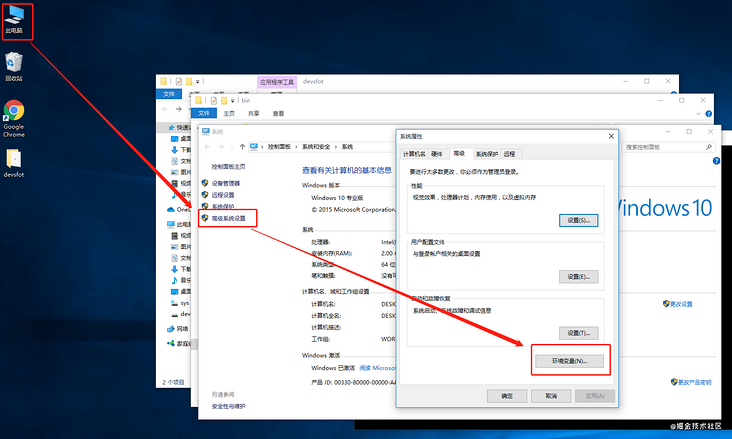The height and width of the screenshot is (439, 732).
Task: Open the 文件 menu in the bin window
Action: (x=204, y=113)
